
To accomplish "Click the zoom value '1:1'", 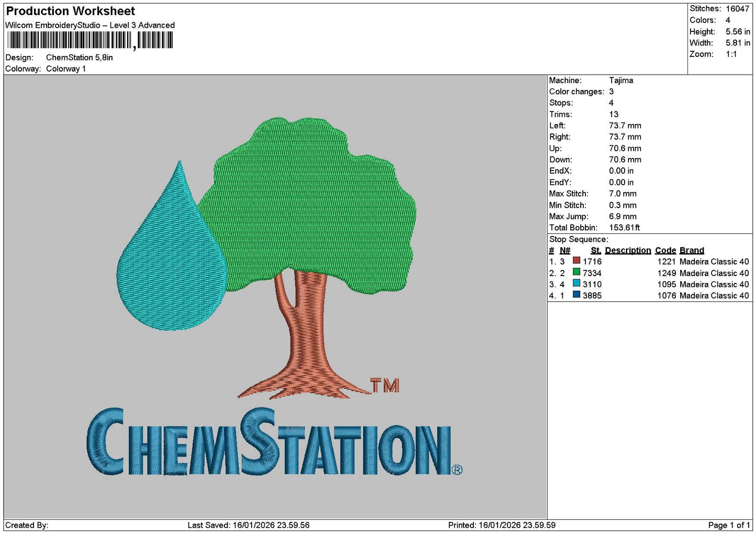I will point(731,54).
